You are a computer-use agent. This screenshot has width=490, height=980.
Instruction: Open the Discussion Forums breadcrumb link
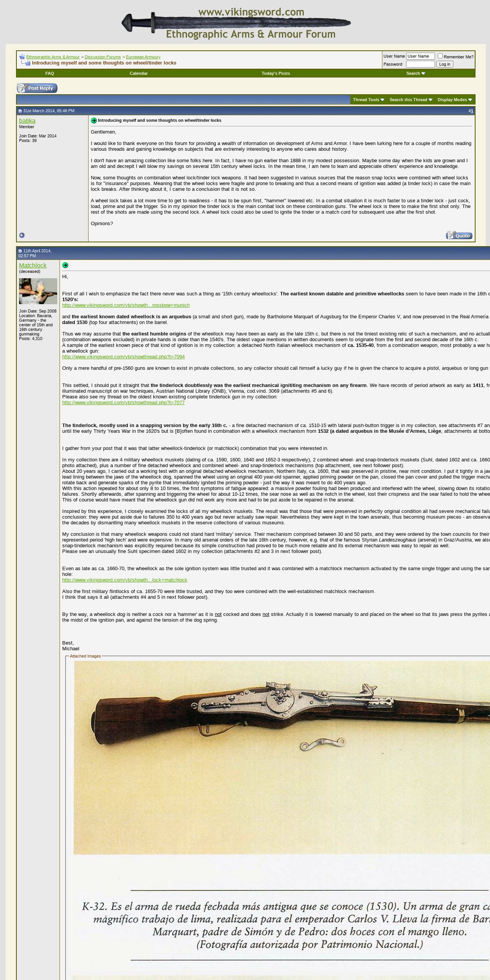103,57
